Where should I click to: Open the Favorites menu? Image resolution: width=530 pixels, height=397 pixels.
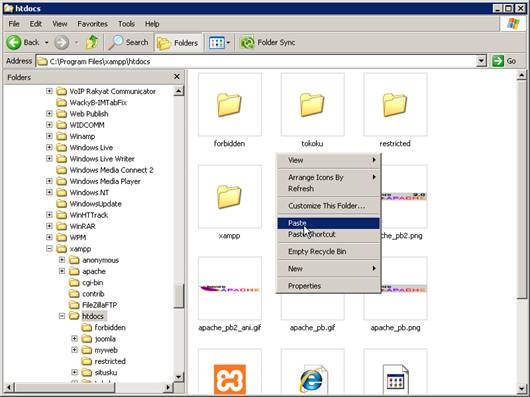pyautogui.click(x=92, y=24)
